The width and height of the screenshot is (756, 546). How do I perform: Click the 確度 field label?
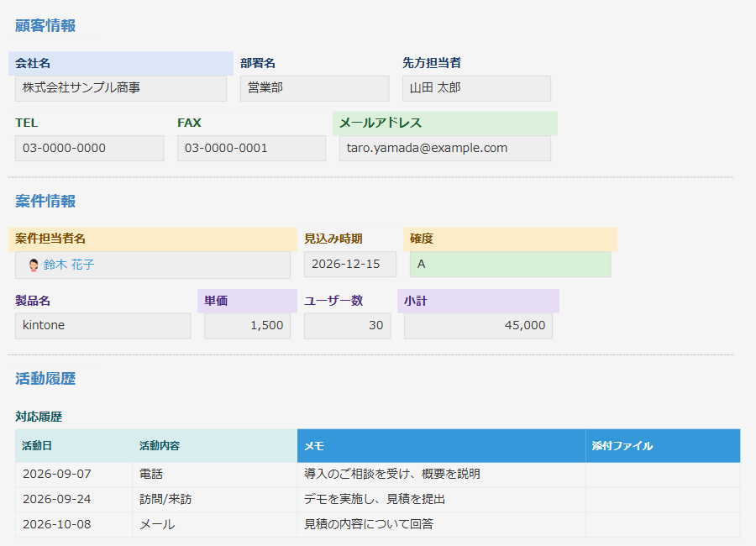(422, 239)
